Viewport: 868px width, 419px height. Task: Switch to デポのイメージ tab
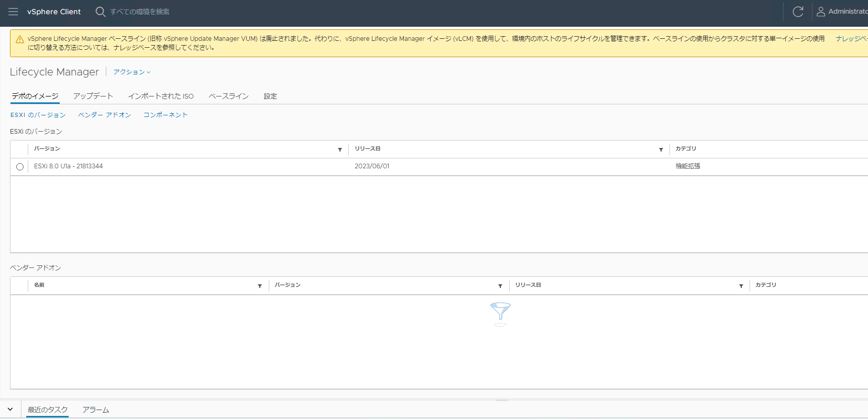tap(35, 96)
